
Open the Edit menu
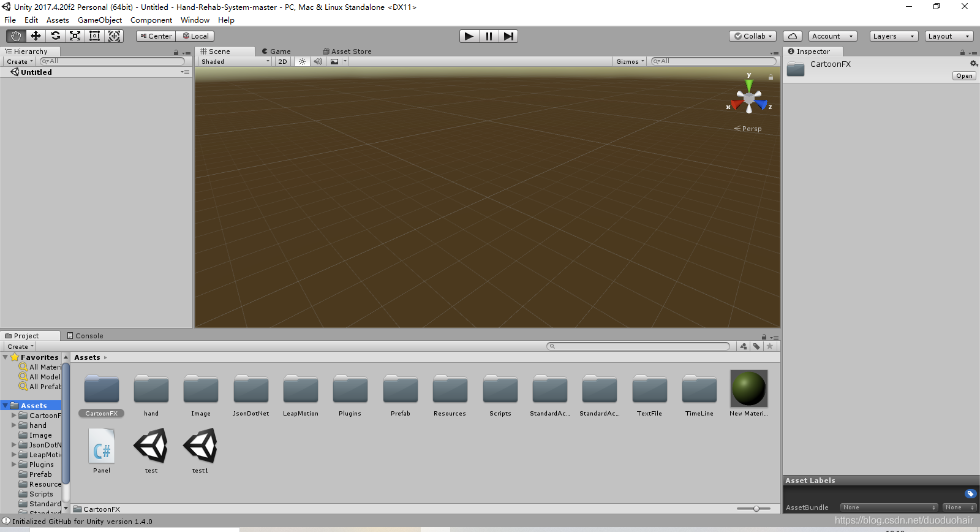31,20
